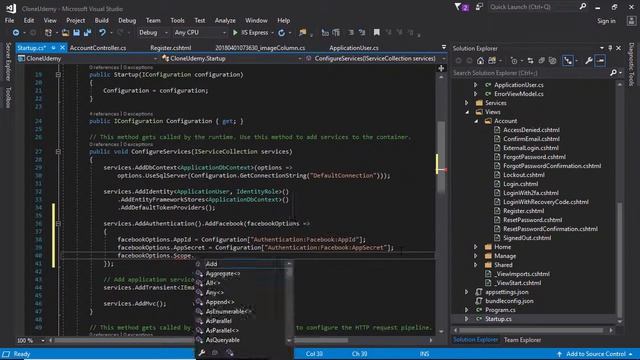Click the Solution Explorer Collapse All icon
This screenshot has width=640, height=360.
541,61
